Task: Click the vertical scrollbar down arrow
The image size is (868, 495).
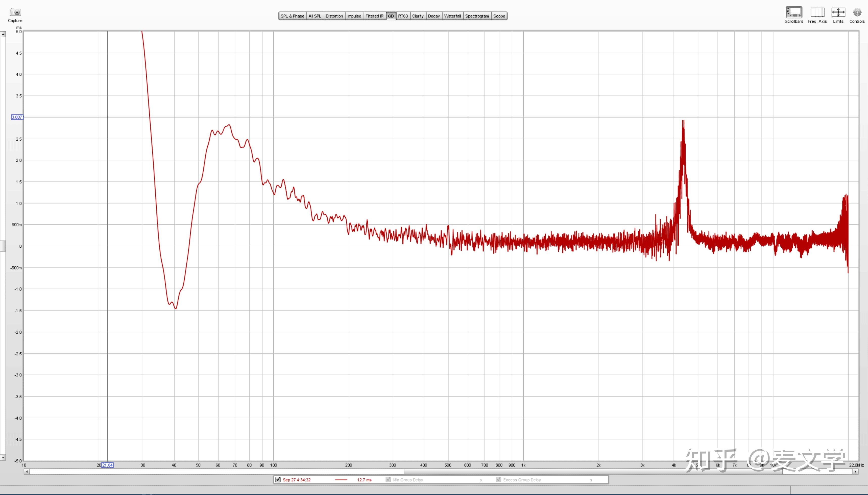Action: (x=3, y=457)
